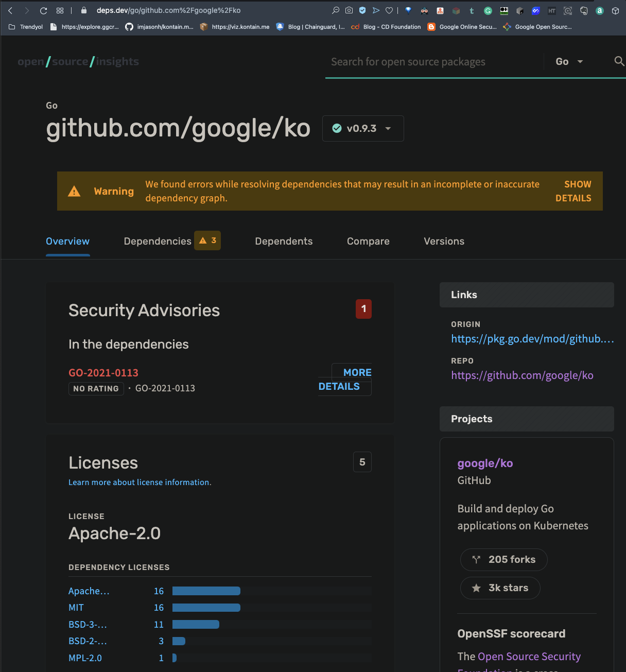Image resolution: width=626 pixels, height=672 pixels.
Task: Click the Amazon extension icon
Action: pyautogui.click(x=600, y=10)
